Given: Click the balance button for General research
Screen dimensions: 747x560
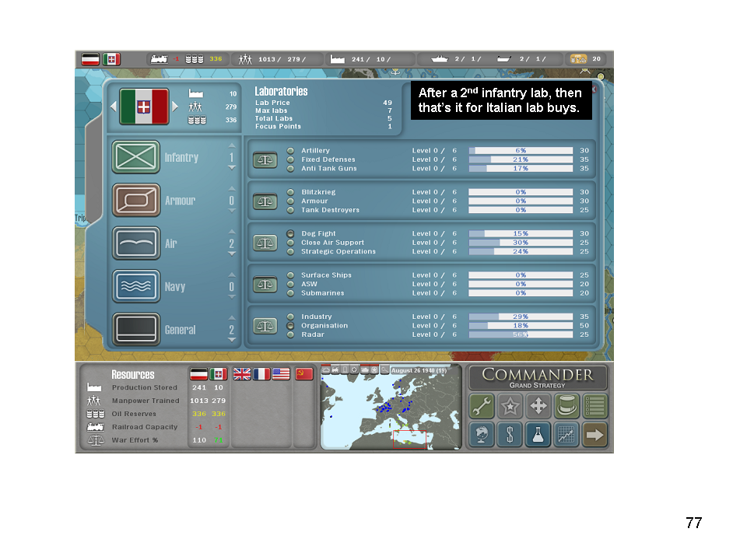Looking at the screenshot, I should click(265, 326).
